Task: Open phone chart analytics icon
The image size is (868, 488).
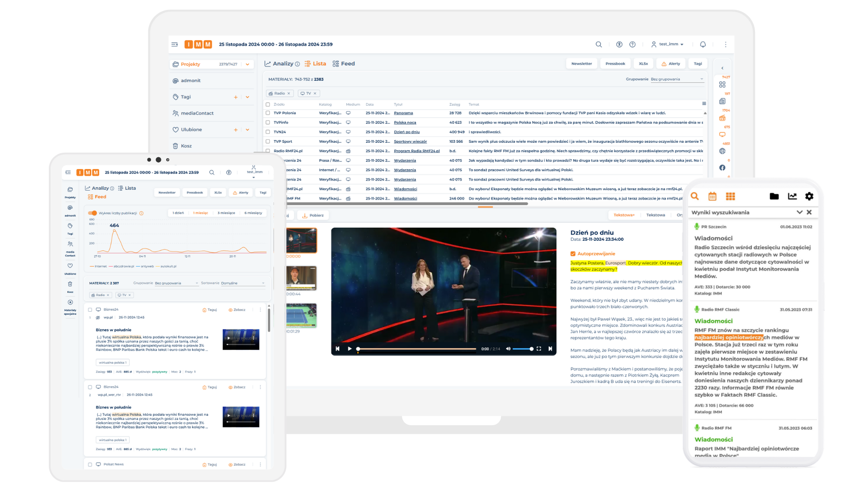Action: (x=792, y=196)
